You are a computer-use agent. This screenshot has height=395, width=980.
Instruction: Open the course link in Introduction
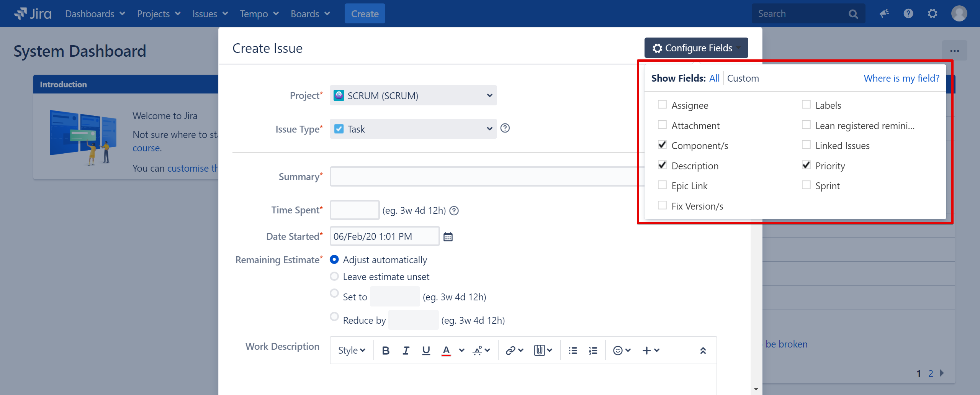pyautogui.click(x=147, y=148)
